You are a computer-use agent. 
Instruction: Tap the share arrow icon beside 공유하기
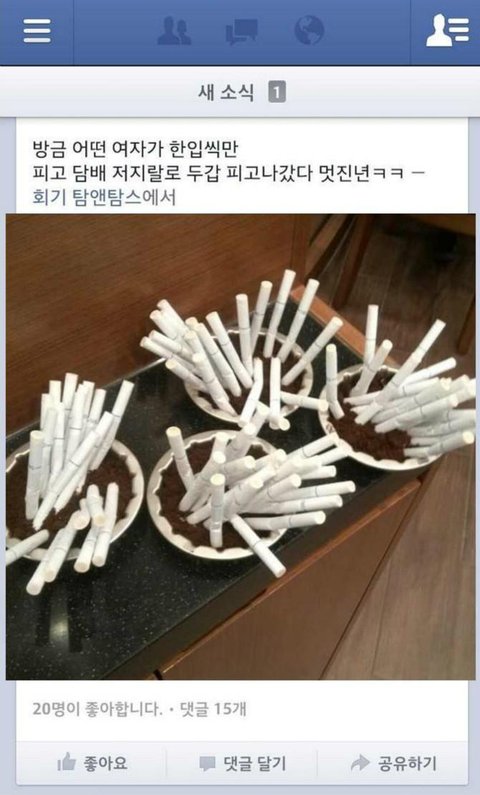coord(360,762)
